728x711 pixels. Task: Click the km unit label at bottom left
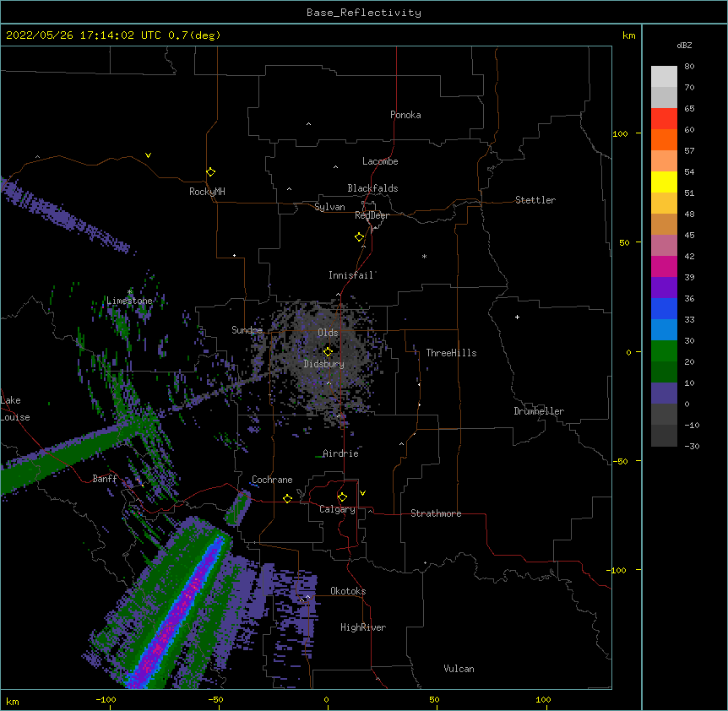13,702
